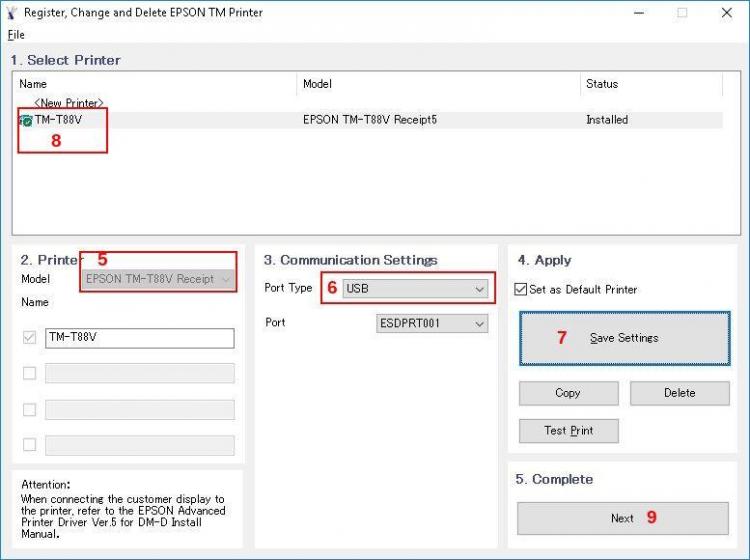The image size is (750, 560).
Task: Click the Save Settings button
Action: [625, 339]
